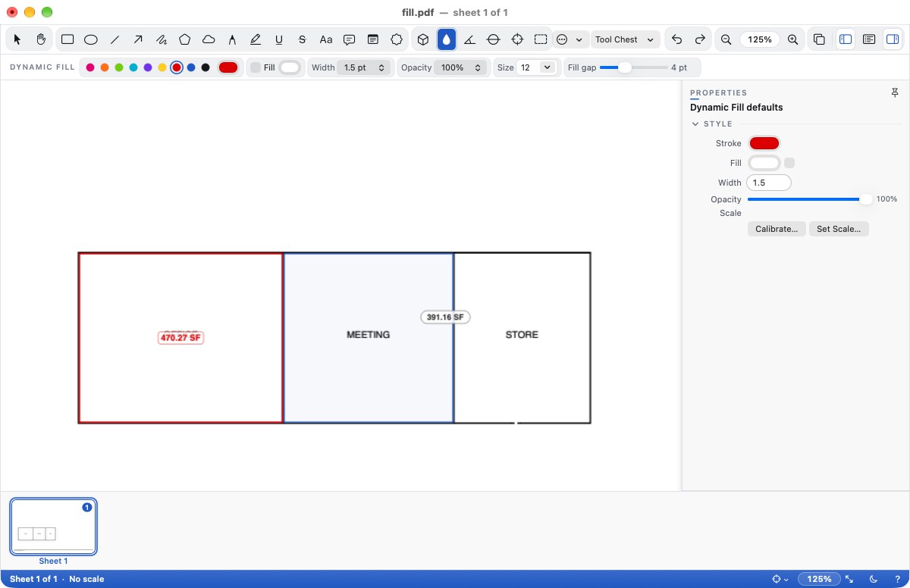Select the straight line tool
Viewport: 910px width, 588px height.
[x=115, y=39]
